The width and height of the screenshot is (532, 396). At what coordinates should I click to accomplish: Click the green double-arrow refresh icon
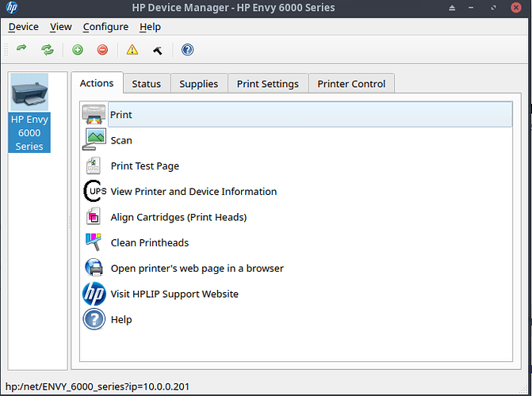coord(48,50)
